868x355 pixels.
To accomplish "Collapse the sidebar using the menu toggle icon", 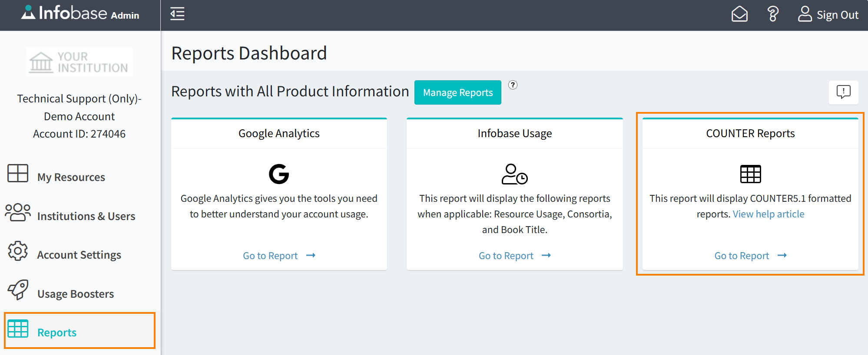I will [177, 14].
